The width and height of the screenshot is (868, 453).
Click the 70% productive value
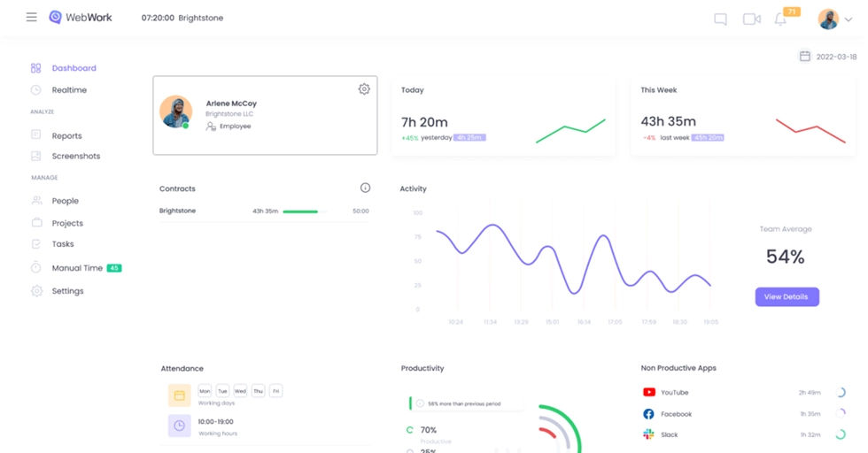tap(429, 430)
